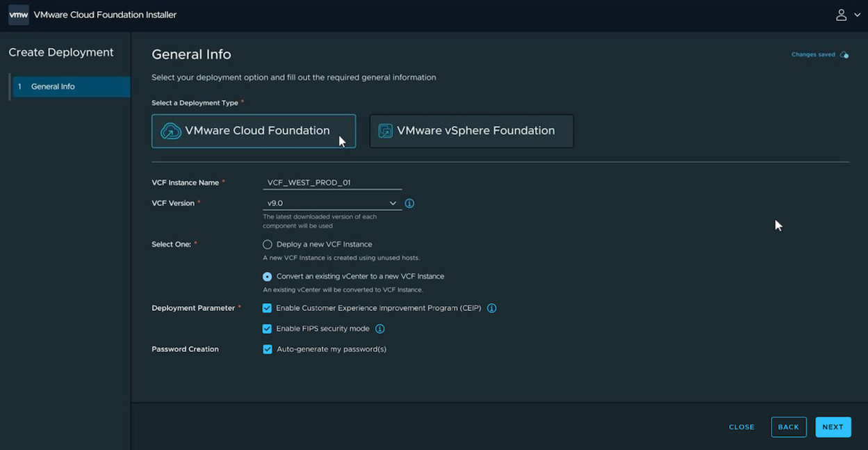Show FIPS security mode info icon
The height and width of the screenshot is (450, 868).
tap(380, 329)
